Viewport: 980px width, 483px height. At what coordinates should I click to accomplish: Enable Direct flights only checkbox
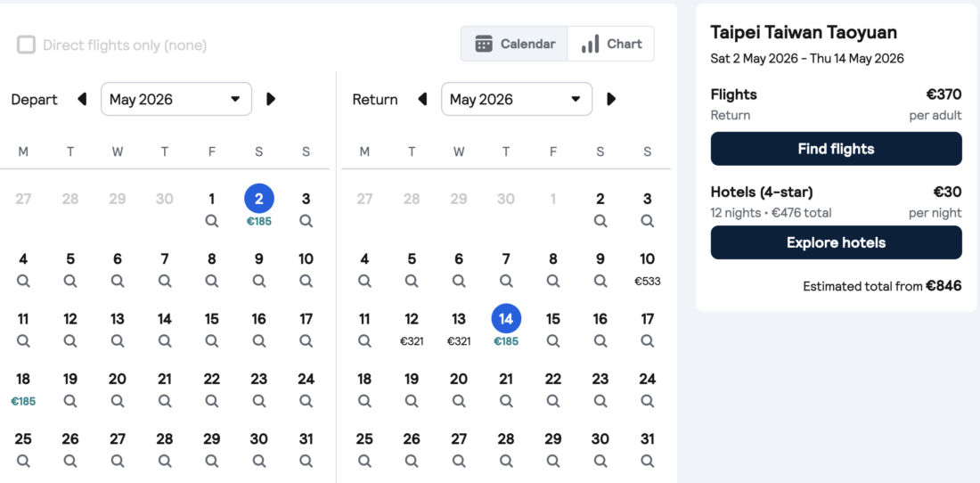pos(27,45)
